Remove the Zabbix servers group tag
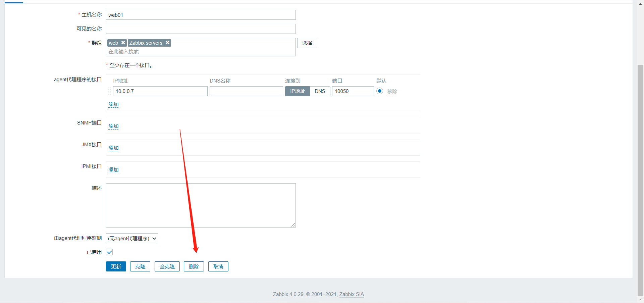This screenshot has height=303, width=644. point(167,43)
